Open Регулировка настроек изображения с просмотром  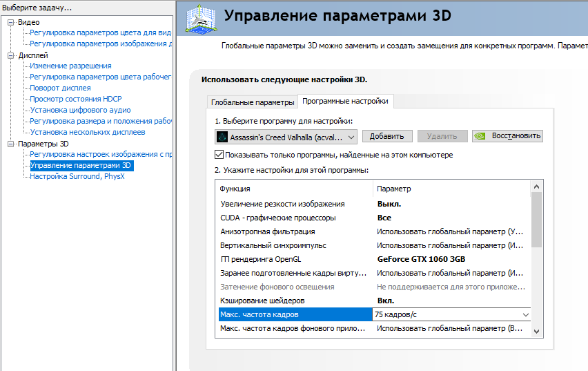pos(101,154)
